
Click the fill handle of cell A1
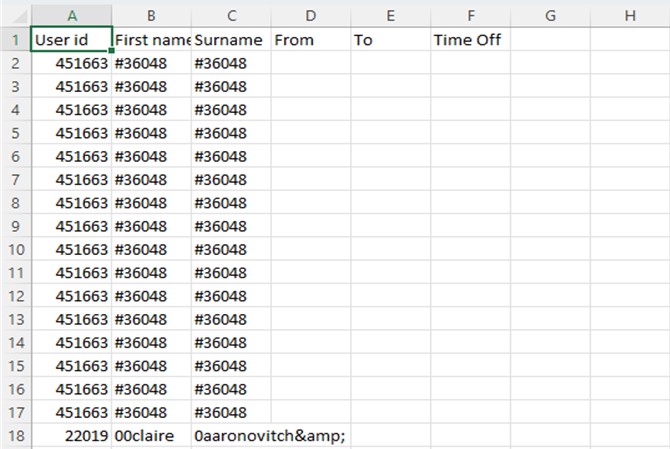pyautogui.click(x=112, y=50)
